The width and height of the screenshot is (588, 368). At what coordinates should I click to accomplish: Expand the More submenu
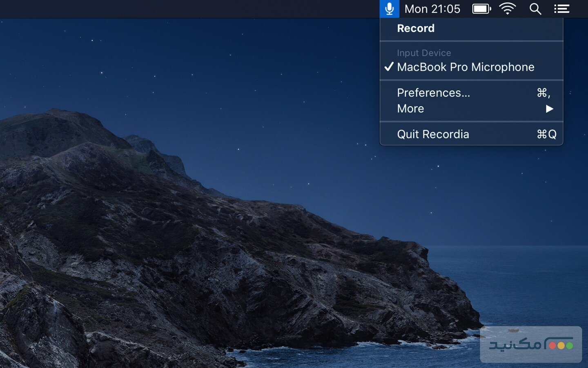pyautogui.click(x=410, y=109)
